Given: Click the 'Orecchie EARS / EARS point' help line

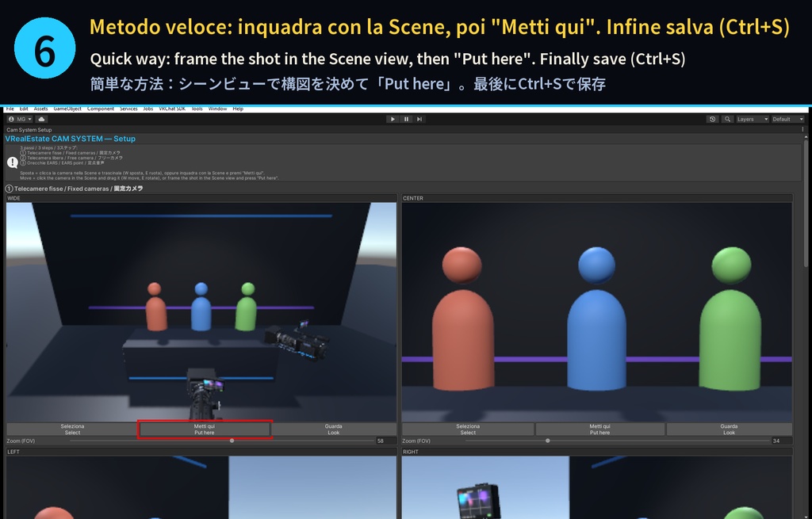Looking at the screenshot, I should coord(62,163).
